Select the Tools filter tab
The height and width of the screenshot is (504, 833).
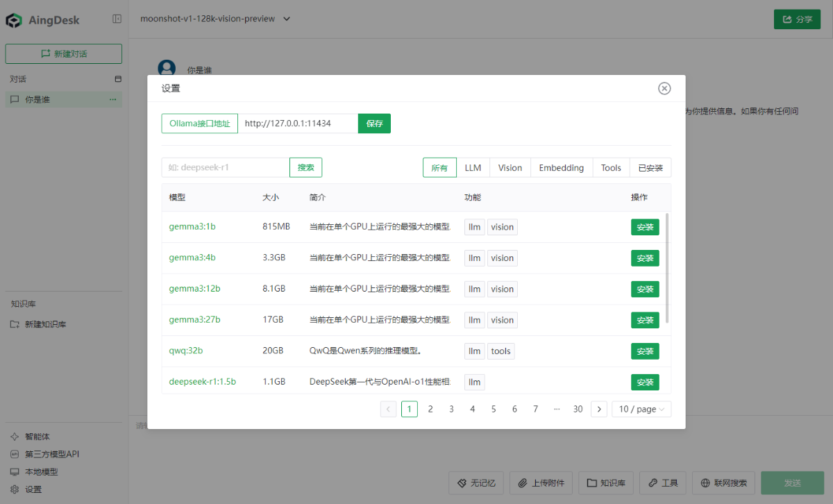(x=611, y=167)
